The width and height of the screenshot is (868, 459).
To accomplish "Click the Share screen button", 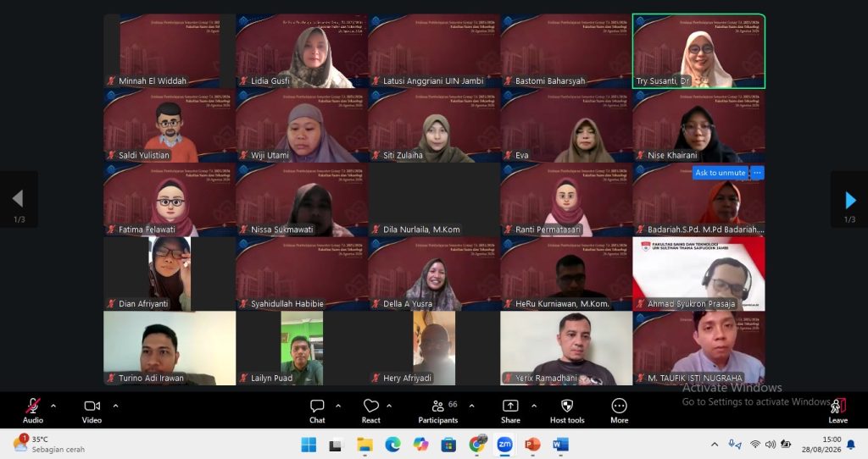I will [510, 411].
